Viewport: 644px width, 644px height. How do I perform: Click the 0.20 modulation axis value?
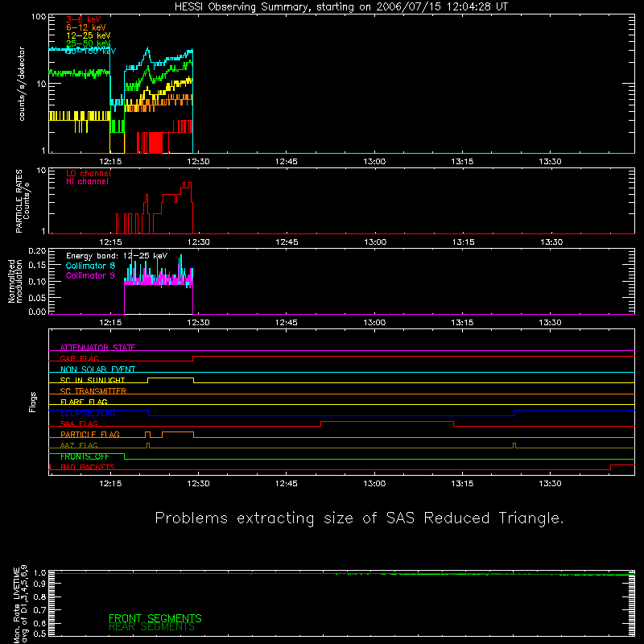(x=37, y=251)
